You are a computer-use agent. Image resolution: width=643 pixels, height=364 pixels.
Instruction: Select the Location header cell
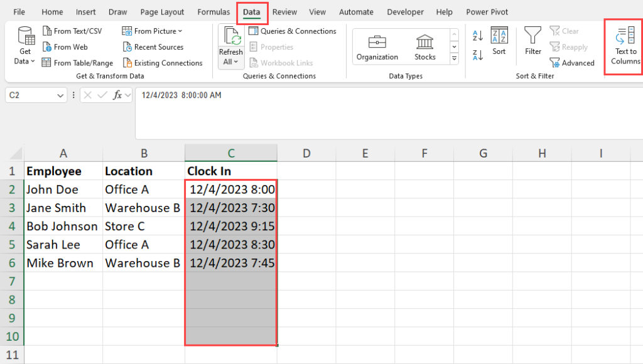(x=144, y=171)
